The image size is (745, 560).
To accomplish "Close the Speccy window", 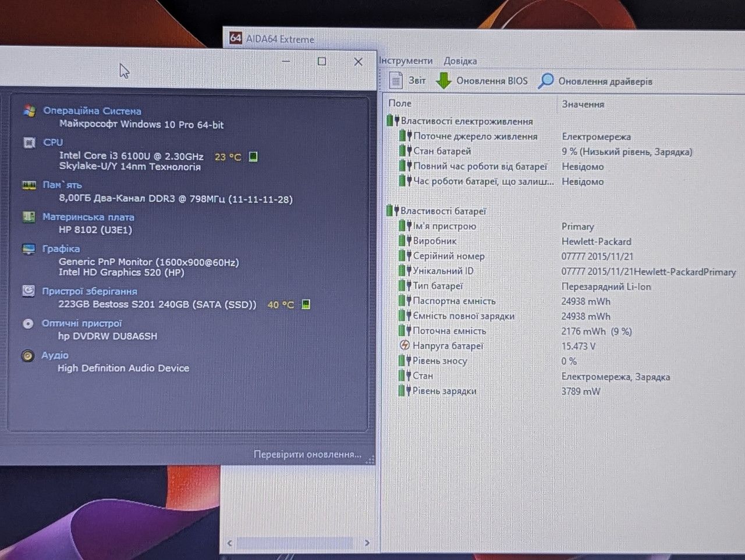I will (x=358, y=61).
